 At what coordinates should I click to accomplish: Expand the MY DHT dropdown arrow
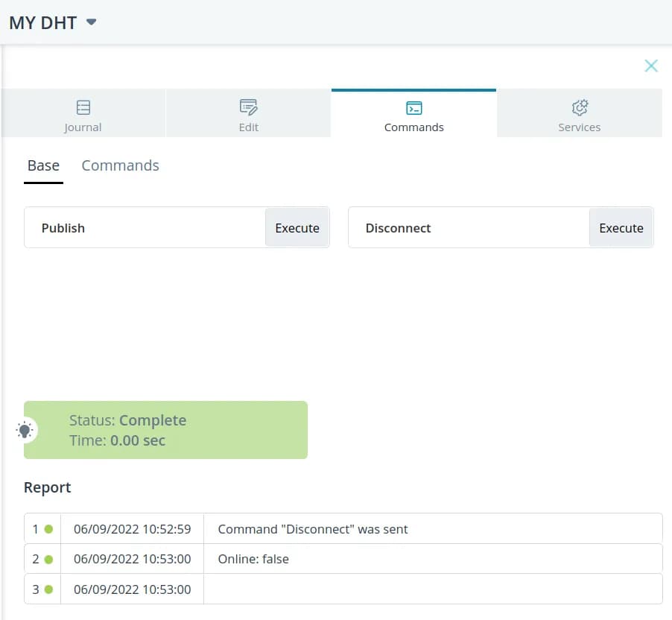coord(91,22)
